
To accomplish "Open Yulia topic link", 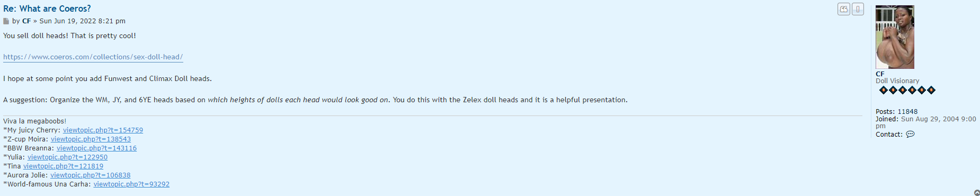I will tap(67, 157).
